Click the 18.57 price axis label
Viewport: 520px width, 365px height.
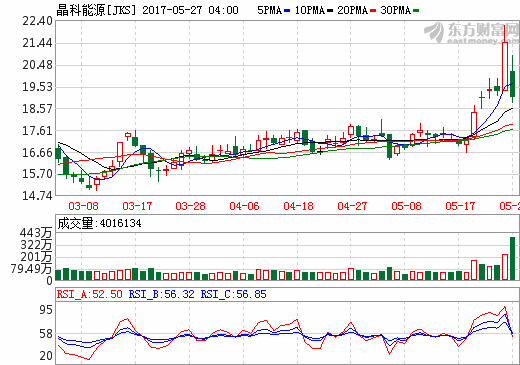[x=37, y=109]
